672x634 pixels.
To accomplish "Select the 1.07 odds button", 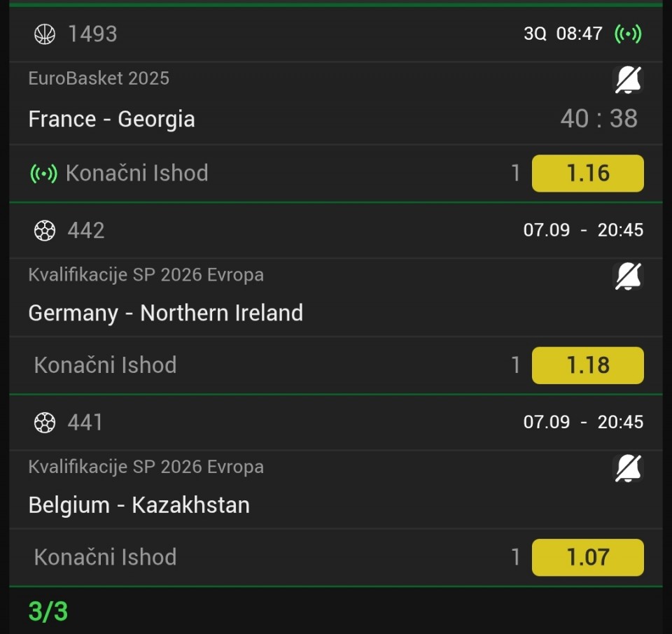I will coord(587,558).
